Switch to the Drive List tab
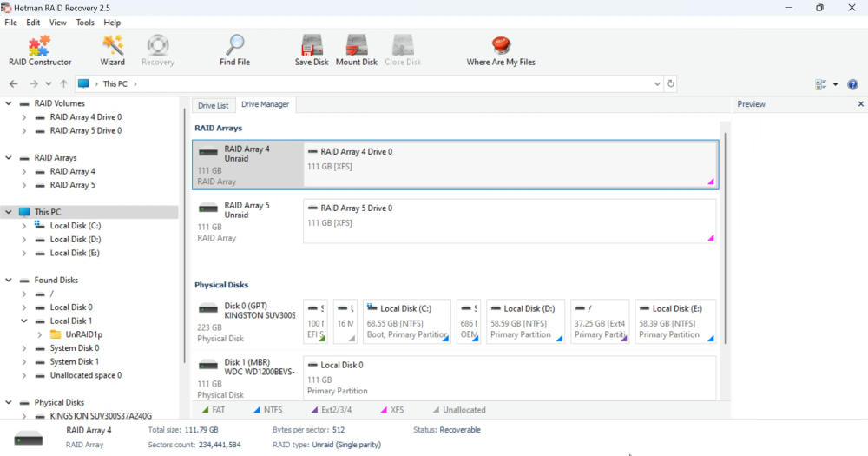Viewport: 868px width, 456px height. click(214, 105)
